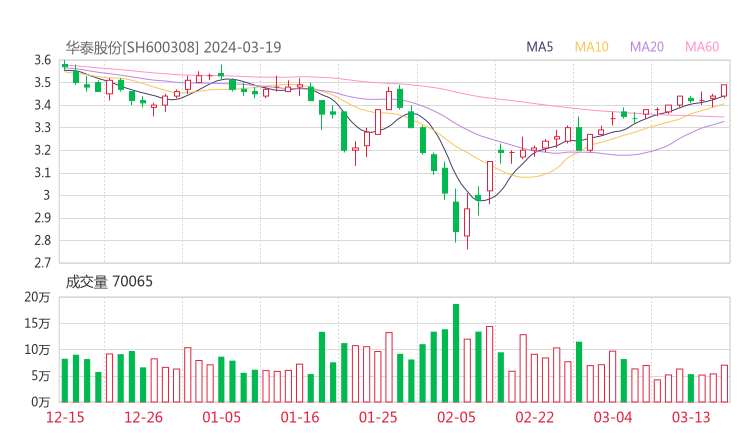Click the MA60 legend label
The width and height of the screenshot is (740, 440).
coord(702,47)
